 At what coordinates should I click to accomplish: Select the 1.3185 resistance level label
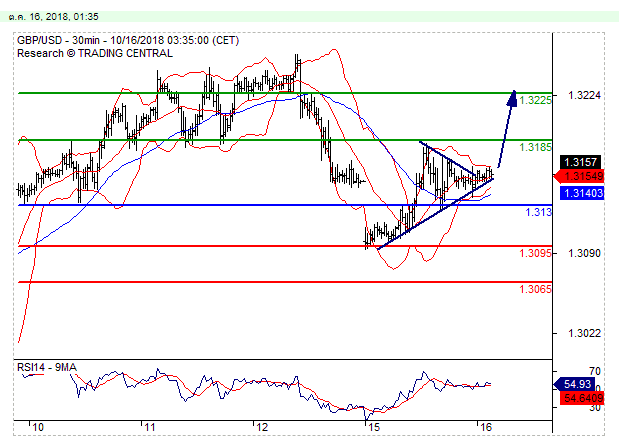click(x=536, y=147)
